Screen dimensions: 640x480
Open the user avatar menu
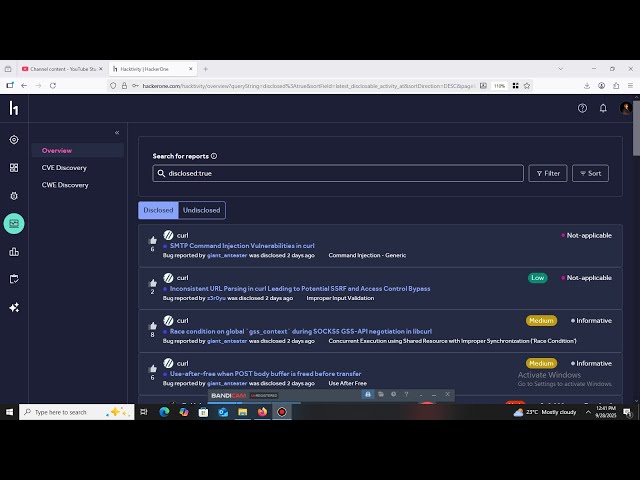click(x=625, y=108)
